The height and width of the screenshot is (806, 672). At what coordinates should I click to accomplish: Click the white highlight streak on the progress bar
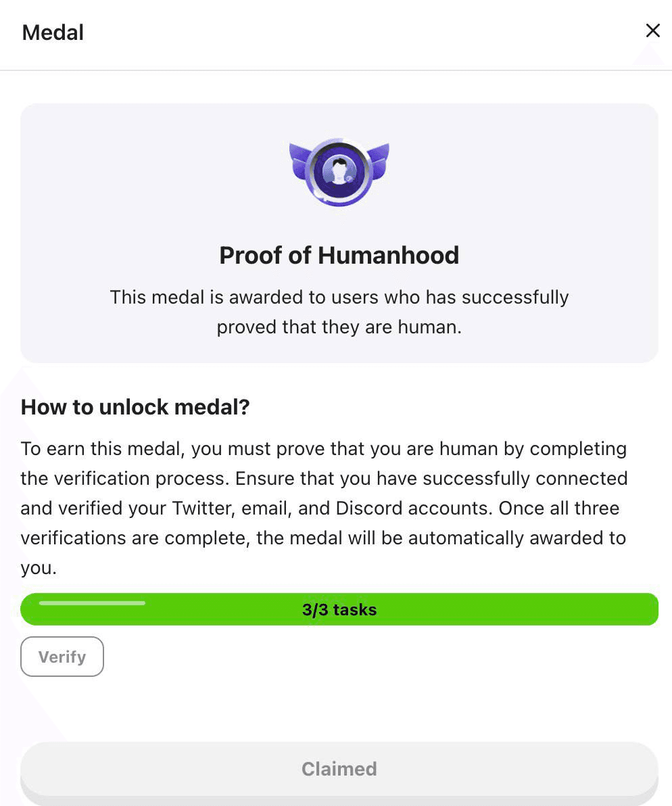(x=92, y=603)
